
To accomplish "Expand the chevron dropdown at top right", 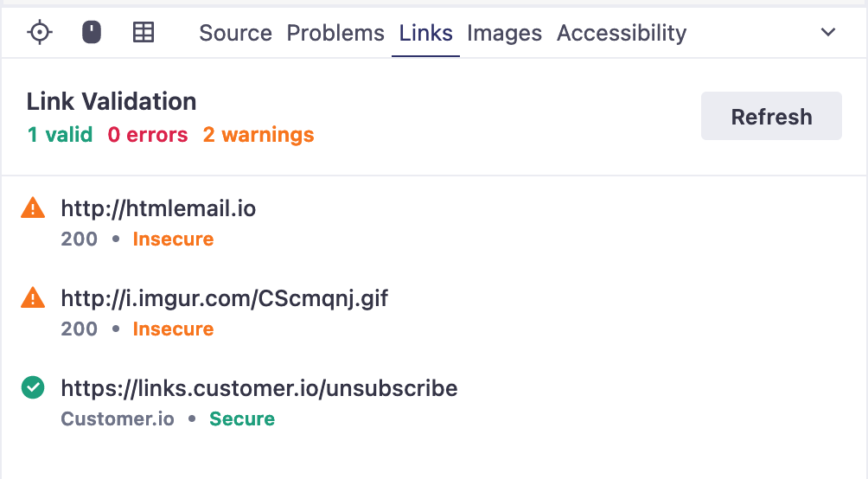I will tap(827, 33).
